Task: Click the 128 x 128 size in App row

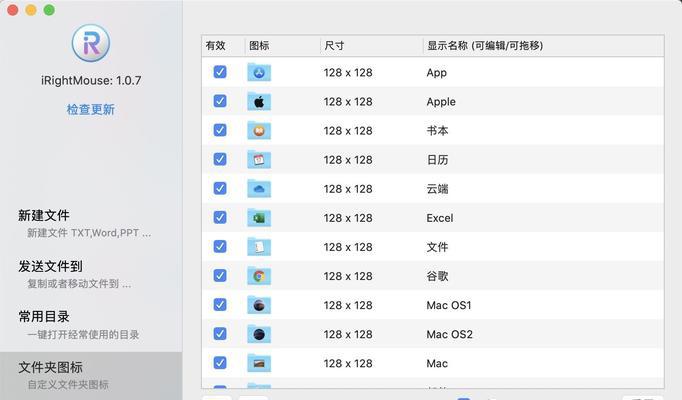Action: pyautogui.click(x=348, y=73)
